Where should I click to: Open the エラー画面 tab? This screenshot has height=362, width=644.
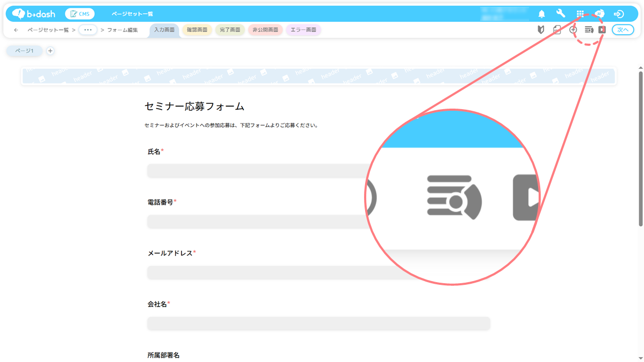303,30
